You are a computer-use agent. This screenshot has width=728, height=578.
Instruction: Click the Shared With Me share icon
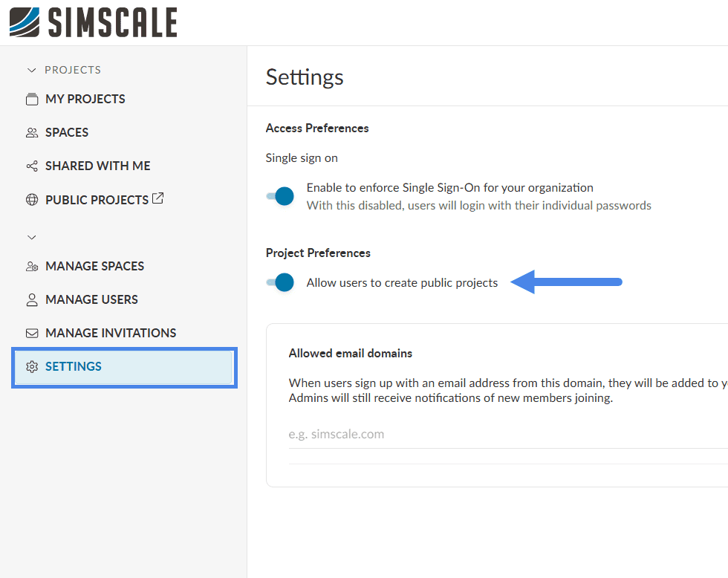coord(32,166)
